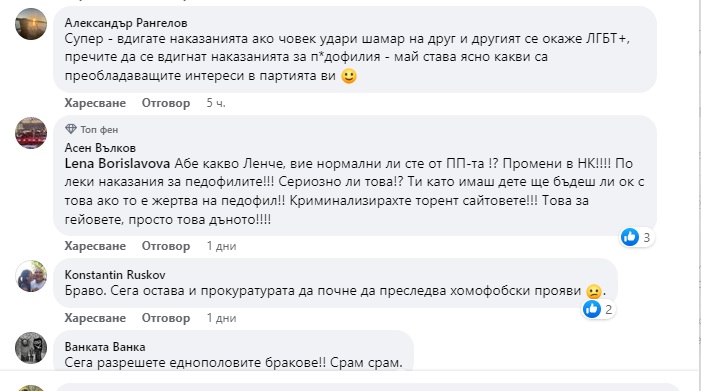View the 3 likes reaction icon

630,237
